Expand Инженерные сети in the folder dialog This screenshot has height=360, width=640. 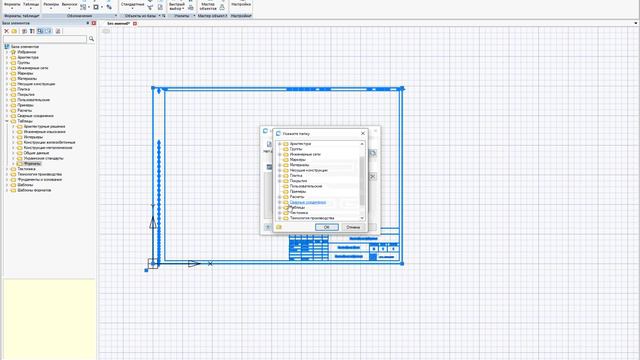pyautogui.click(x=280, y=154)
